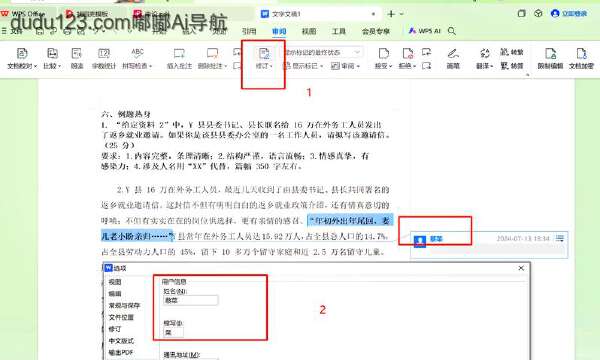600x360 pixels.
Task: Click the 字数统计 word count icon
Action: click(x=104, y=58)
